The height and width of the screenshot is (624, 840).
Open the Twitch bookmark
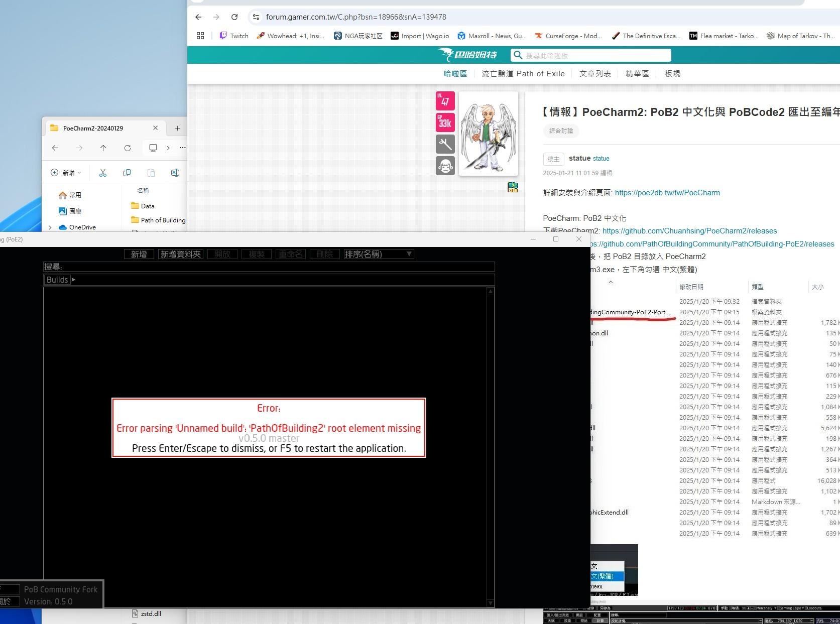pyautogui.click(x=234, y=36)
